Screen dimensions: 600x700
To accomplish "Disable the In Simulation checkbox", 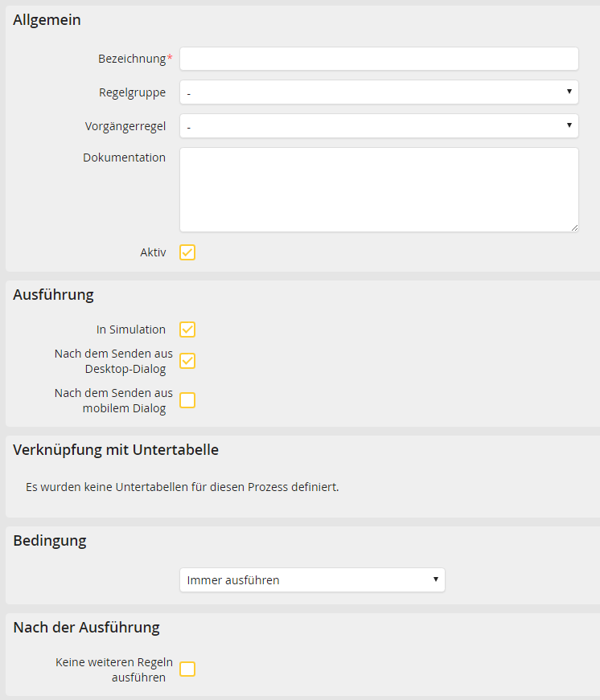I will tap(187, 330).
